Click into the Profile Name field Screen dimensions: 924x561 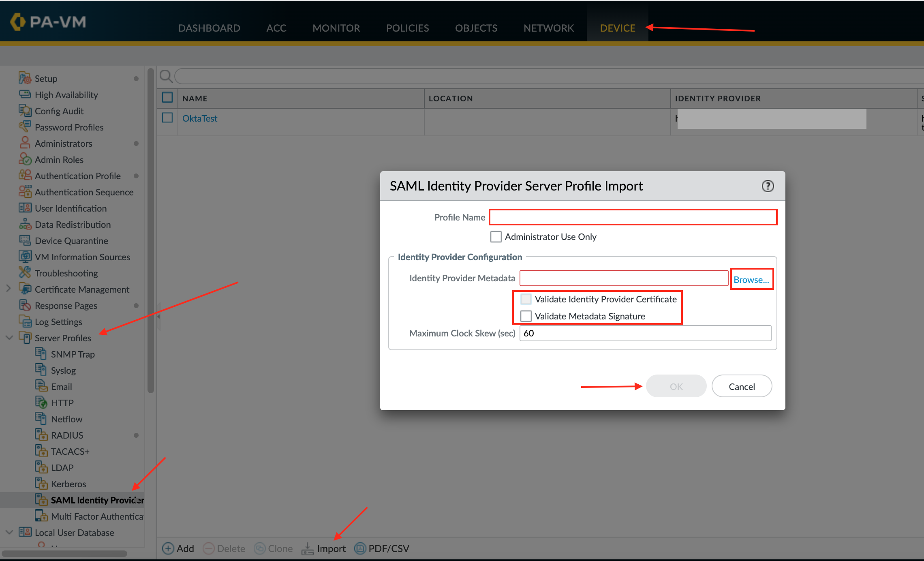(x=633, y=217)
